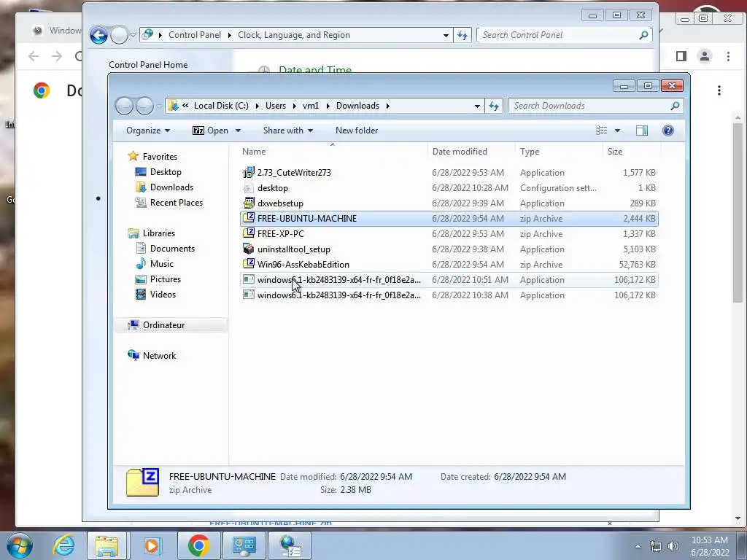Open Explorer help icon
Screen dimensions: 747x560
click(668, 131)
